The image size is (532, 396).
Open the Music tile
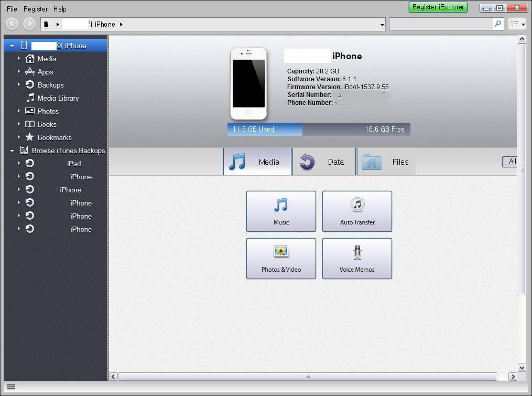coord(281,211)
